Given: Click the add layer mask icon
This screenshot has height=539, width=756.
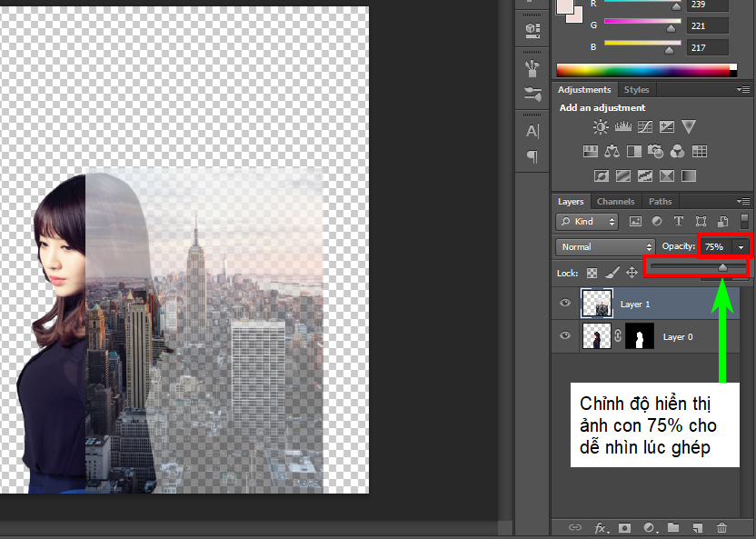Looking at the screenshot, I should coord(625,527).
